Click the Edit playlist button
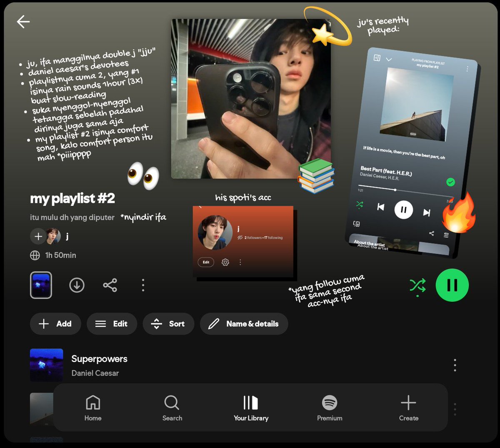The height and width of the screenshot is (448, 500). (x=112, y=324)
